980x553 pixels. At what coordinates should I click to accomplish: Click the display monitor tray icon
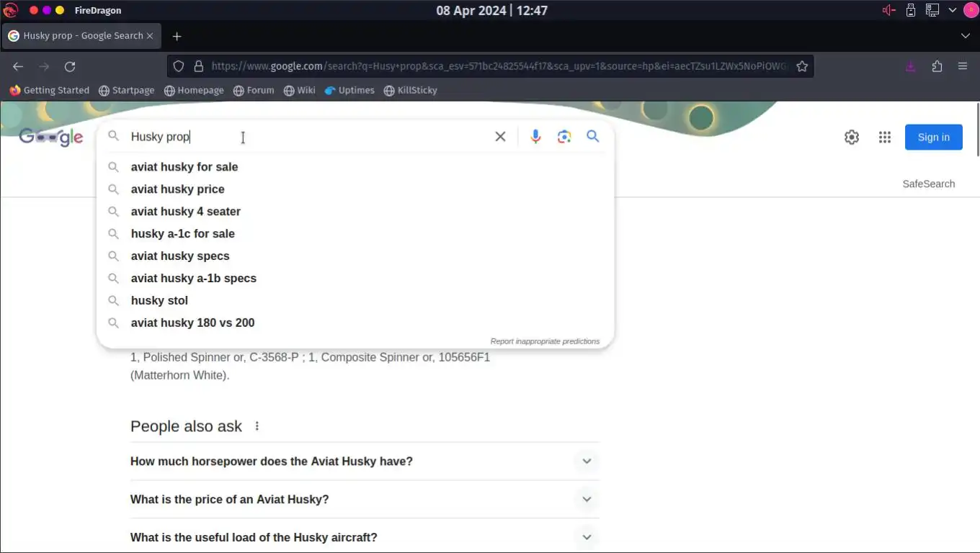point(932,10)
